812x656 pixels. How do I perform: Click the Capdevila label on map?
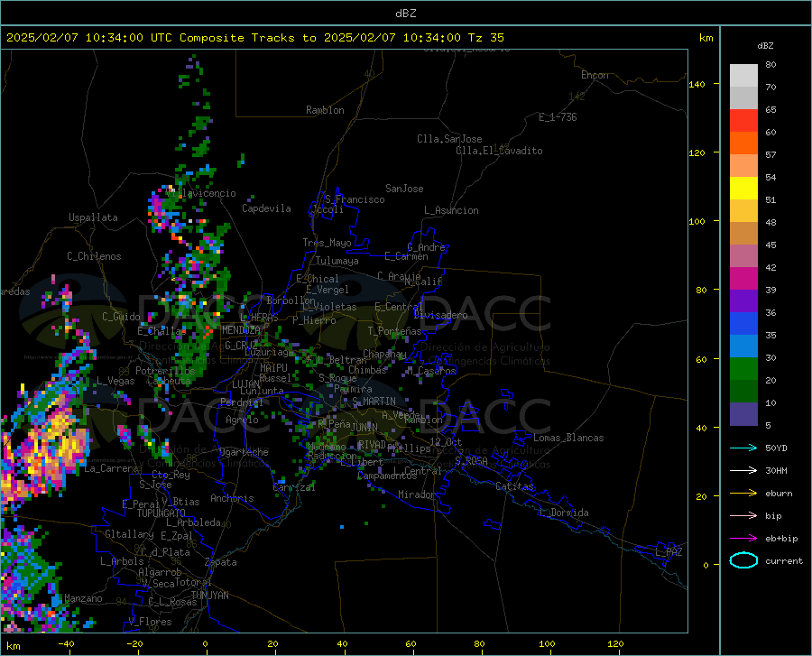(x=266, y=208)
